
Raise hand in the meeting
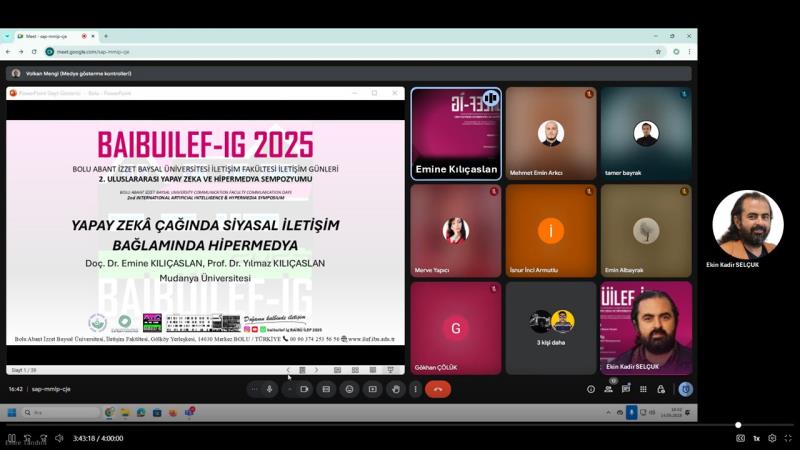coord(396,389)
